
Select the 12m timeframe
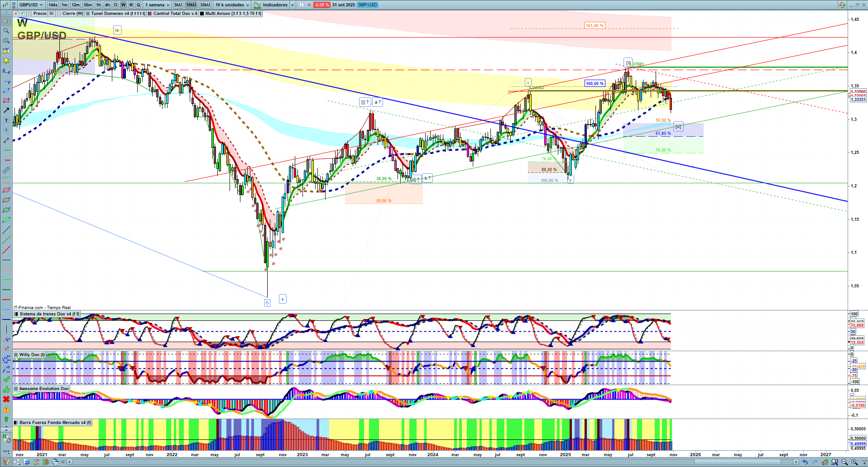(76, 5)
